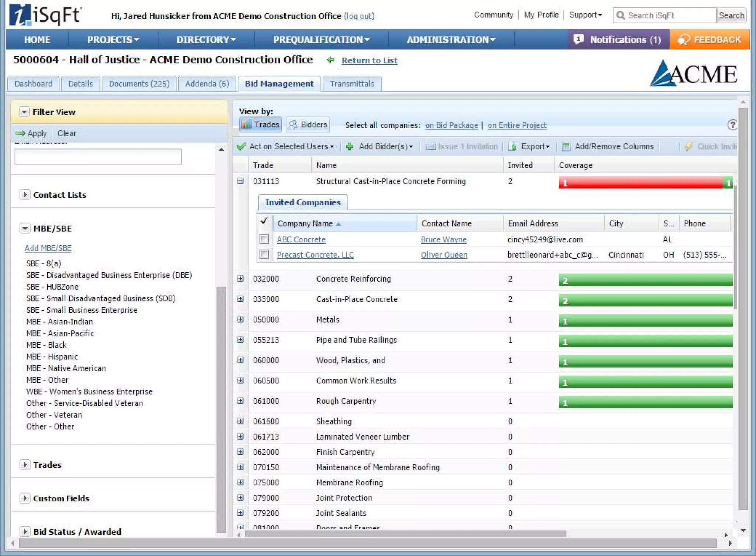This screenshot has height=556, width=756.
Task: Select WBE - Women's Business Enterprise option
Action: (89, 392)
